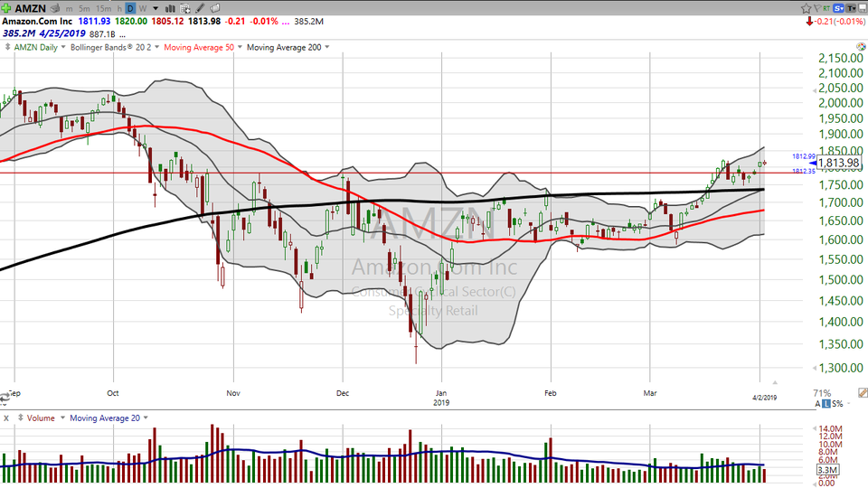The width and height of the screenshot is (868, 488).
Task: Switch to 1-minute timeframe 'm'
Action: [x=70, y=8]
